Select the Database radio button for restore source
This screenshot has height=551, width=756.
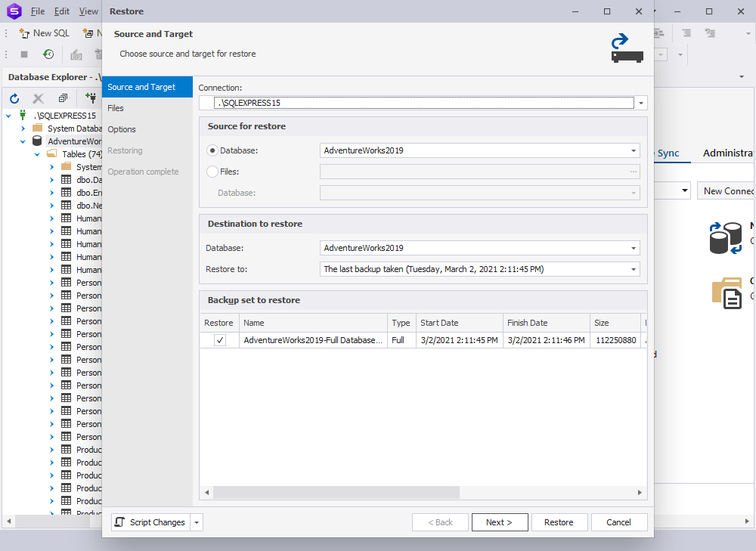tap(212, 150)
